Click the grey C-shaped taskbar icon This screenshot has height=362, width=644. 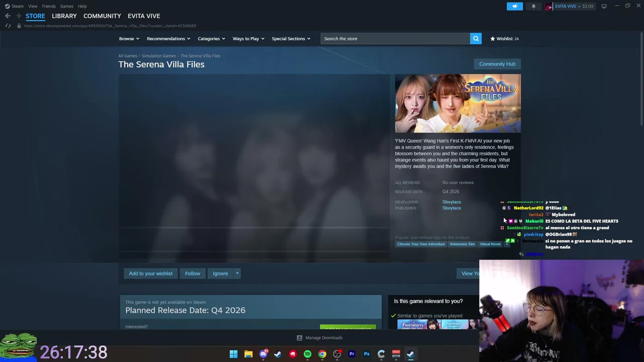click(x=381, y=354)
